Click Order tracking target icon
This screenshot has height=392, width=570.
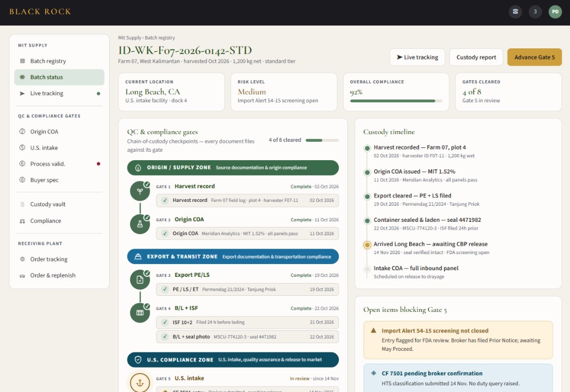tap(22, 259)
